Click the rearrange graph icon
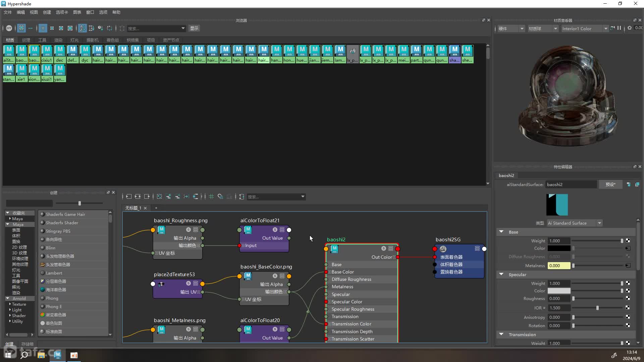The image size is (644, 362). (x=186, y=196)
